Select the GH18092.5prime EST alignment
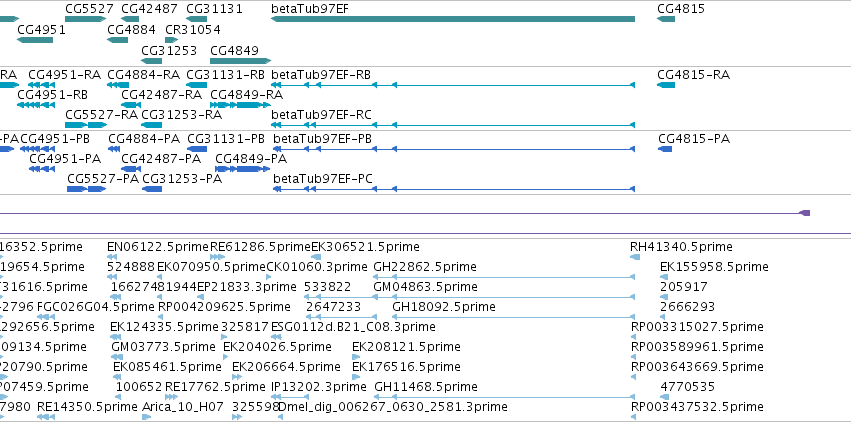This screenshot has width=851, height=422. click(x=513, y=317)
